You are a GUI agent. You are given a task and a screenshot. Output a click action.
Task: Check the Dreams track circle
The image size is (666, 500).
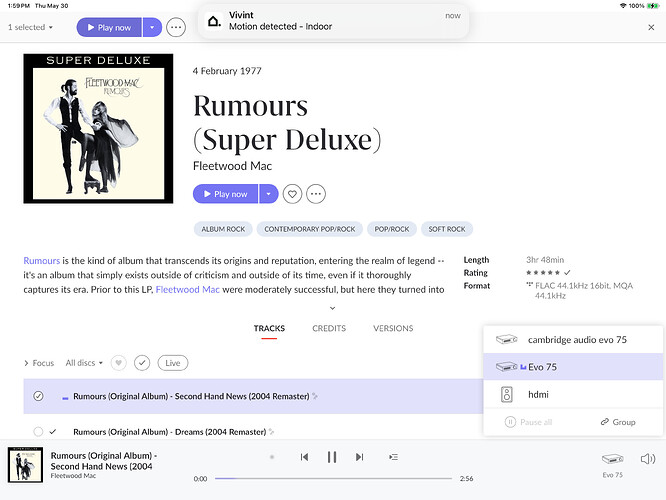38,432
